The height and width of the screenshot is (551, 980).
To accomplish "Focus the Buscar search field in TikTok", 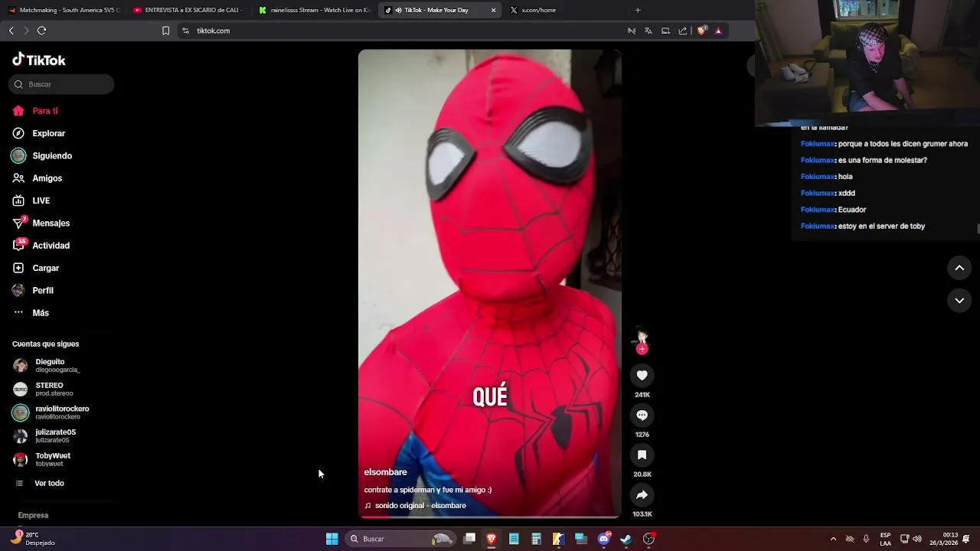I will tap(61, 84).
